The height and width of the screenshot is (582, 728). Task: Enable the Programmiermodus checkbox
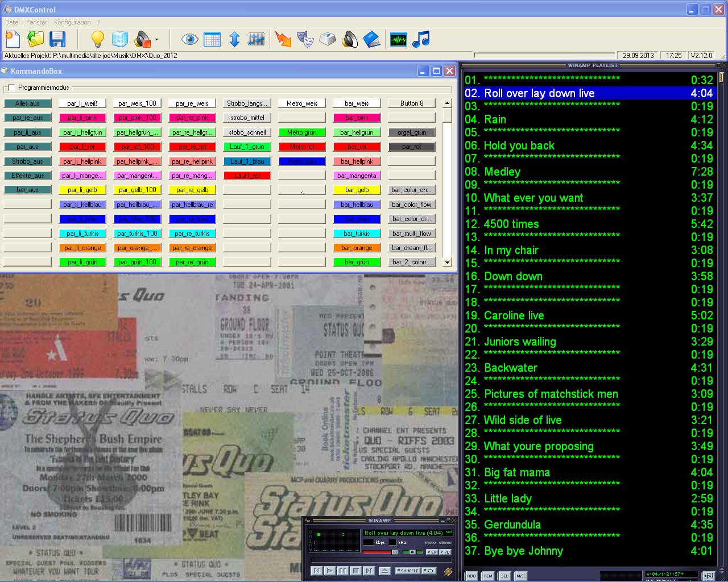(11, 88)
